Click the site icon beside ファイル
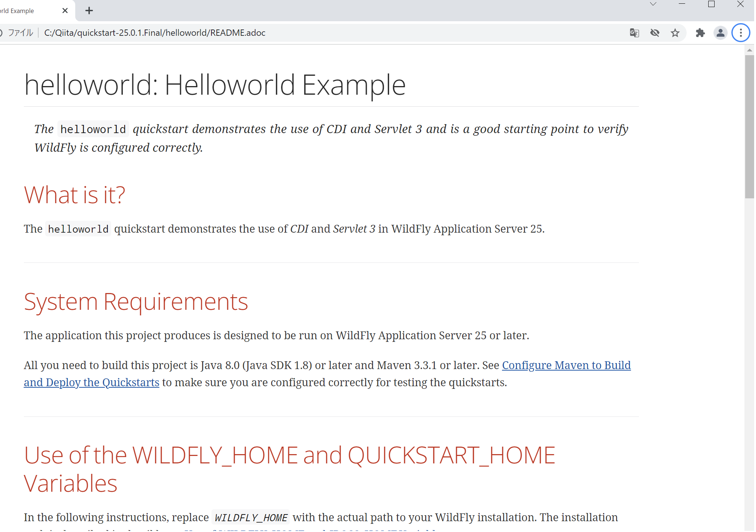The height and width of the screenshot is (532, 756). coord(1,33)
